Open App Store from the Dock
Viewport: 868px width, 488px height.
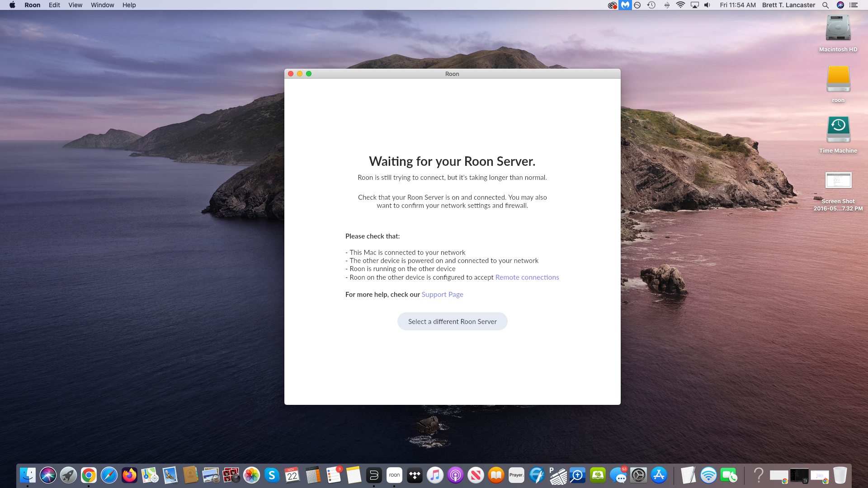[659, 475]
